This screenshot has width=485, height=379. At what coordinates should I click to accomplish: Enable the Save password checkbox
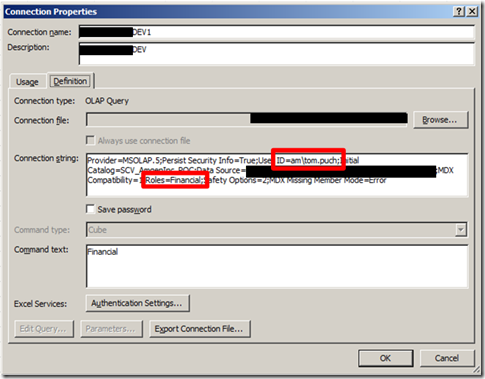pos(90,209)
